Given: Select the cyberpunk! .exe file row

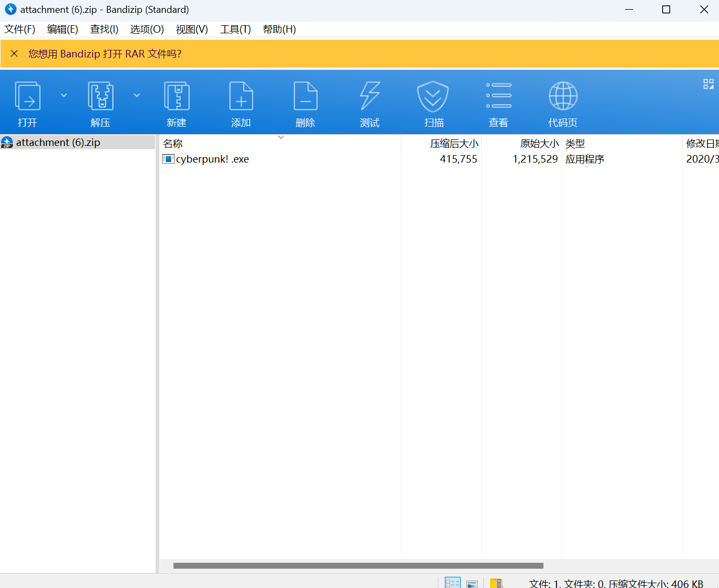Looking at the screenshot, I should coord(439,159).
